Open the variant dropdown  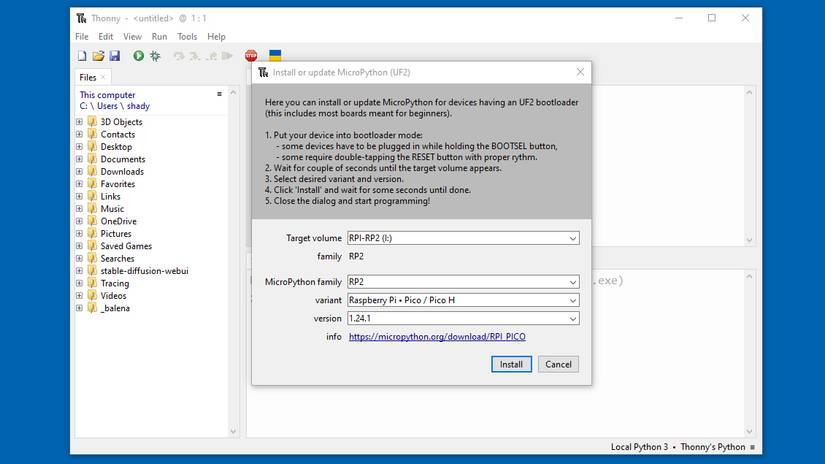[572, 300]
